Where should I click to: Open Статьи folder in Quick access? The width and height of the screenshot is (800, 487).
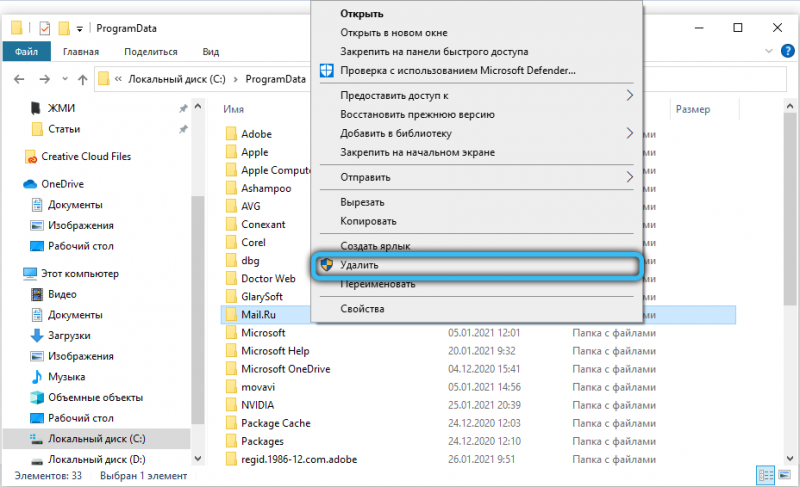pyautogui.click(x=64, y=129)
